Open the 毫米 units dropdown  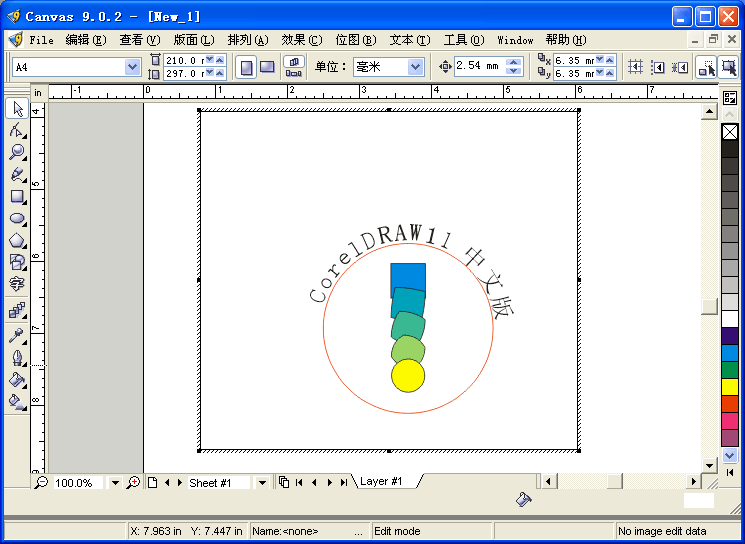(415, 67)
